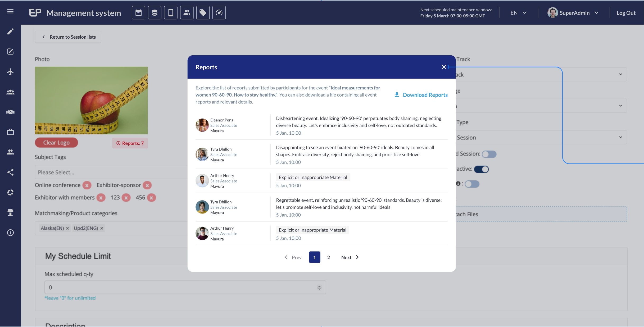Remove the Online conference tag
The height and width of the screenshot is (327, 644).
pyautogui.click(x=87, y=185)
